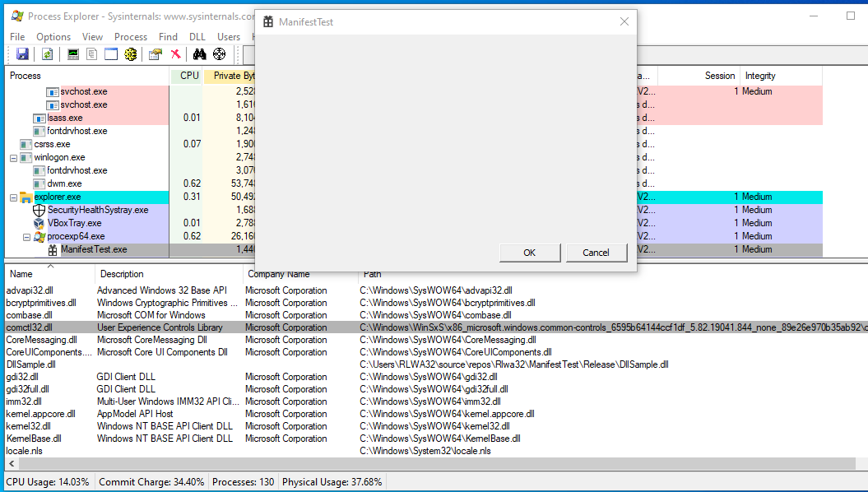
Task: Sort DLL list by Company Name header
Action: pyautogui.click(x=300, y=276)
